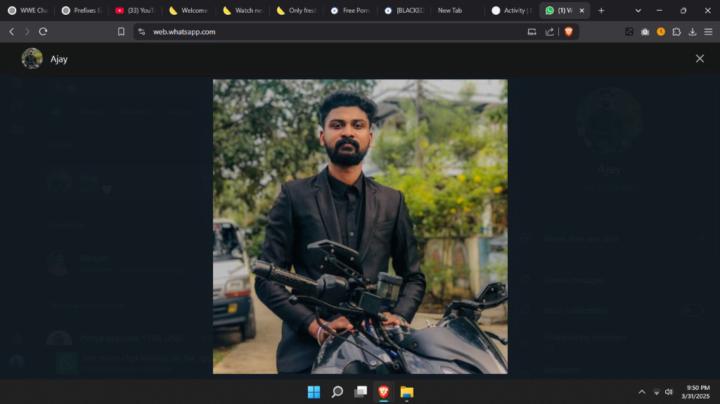720x404 pixels.
Task: Open a new tab with the plus button
Action: coord(601,10)
